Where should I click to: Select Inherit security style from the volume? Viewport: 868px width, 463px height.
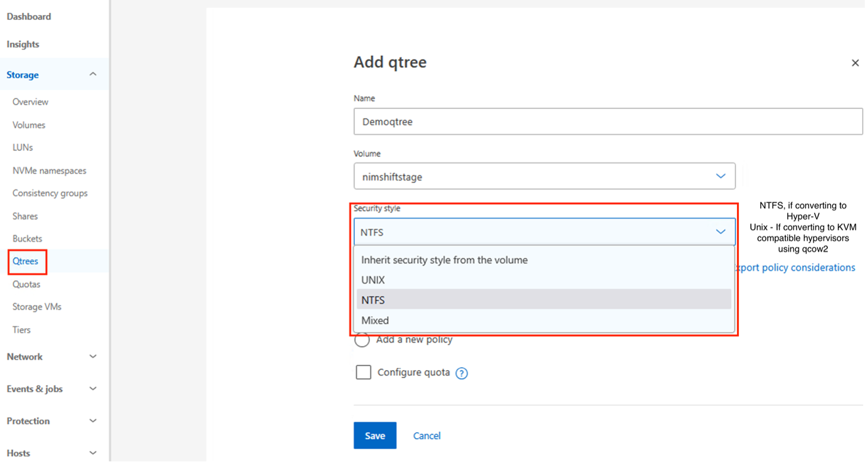click(x=444, y=260)
